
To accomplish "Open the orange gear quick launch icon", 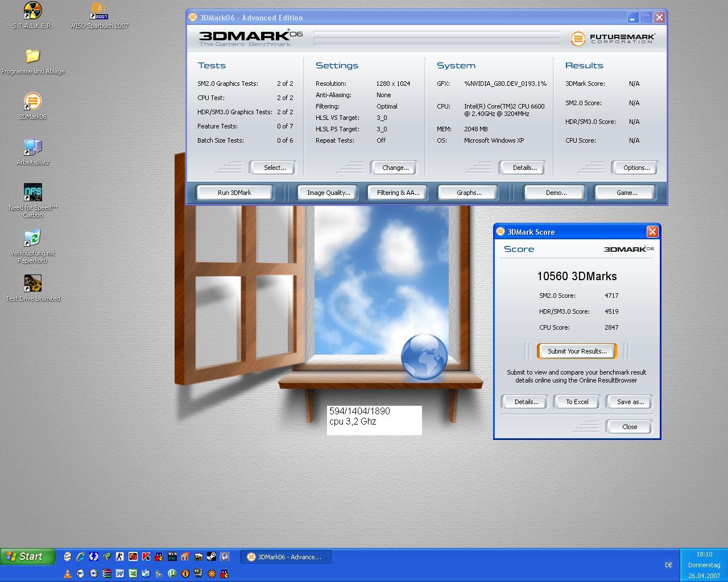I will (x=212, y=573).
